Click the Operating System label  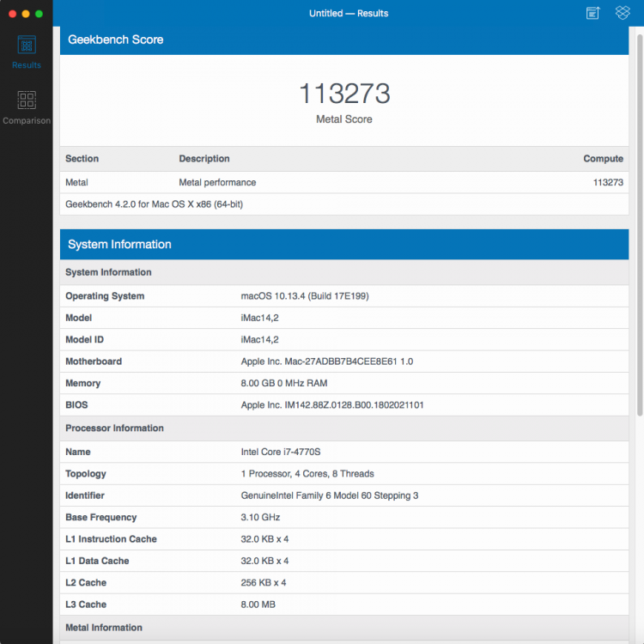(105, 296)
